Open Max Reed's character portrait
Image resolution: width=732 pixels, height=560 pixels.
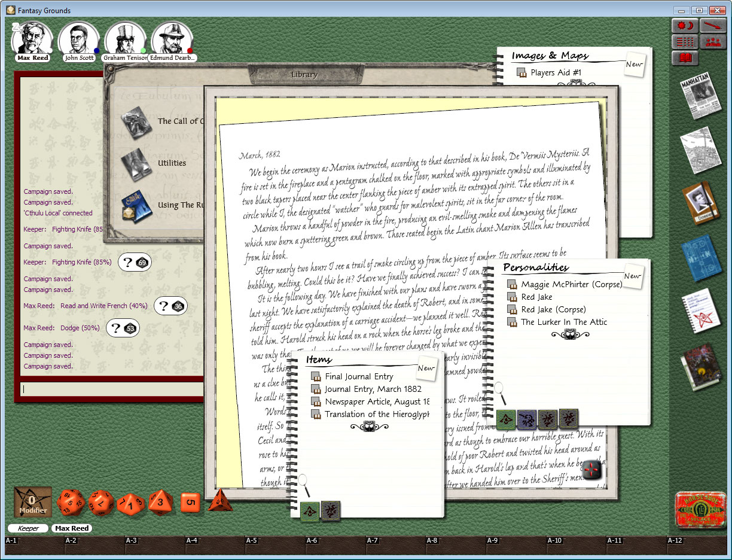pyautogui.click(x=33, y=38)
